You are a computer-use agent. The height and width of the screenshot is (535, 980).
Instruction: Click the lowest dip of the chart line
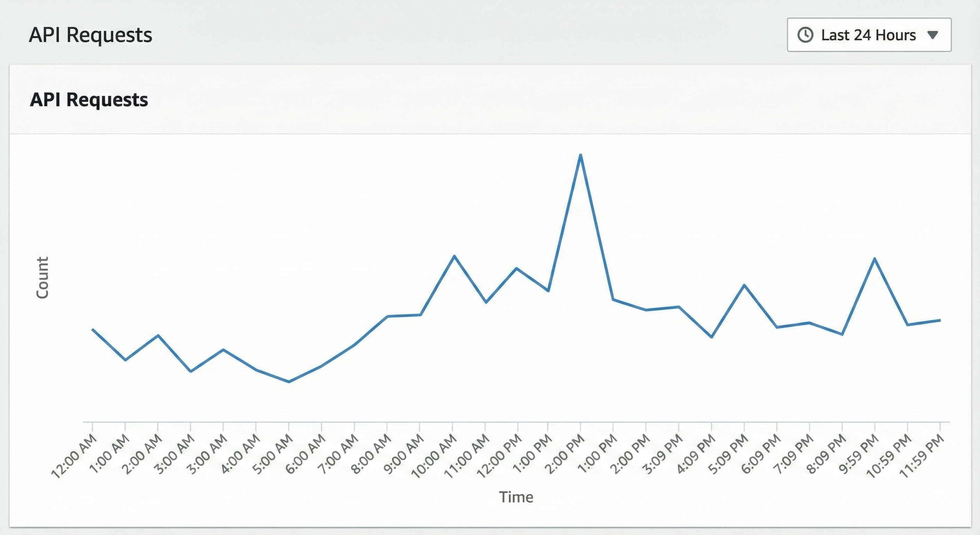[x=289, y=381]
